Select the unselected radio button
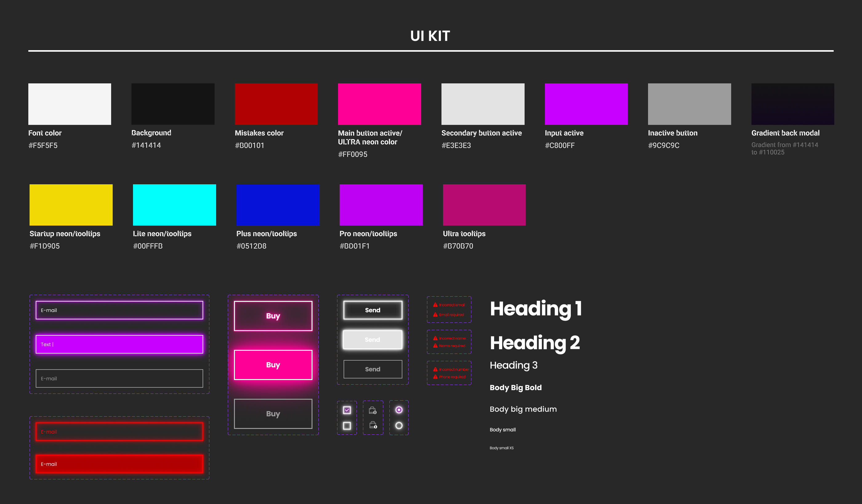 [x=399, y=425]
